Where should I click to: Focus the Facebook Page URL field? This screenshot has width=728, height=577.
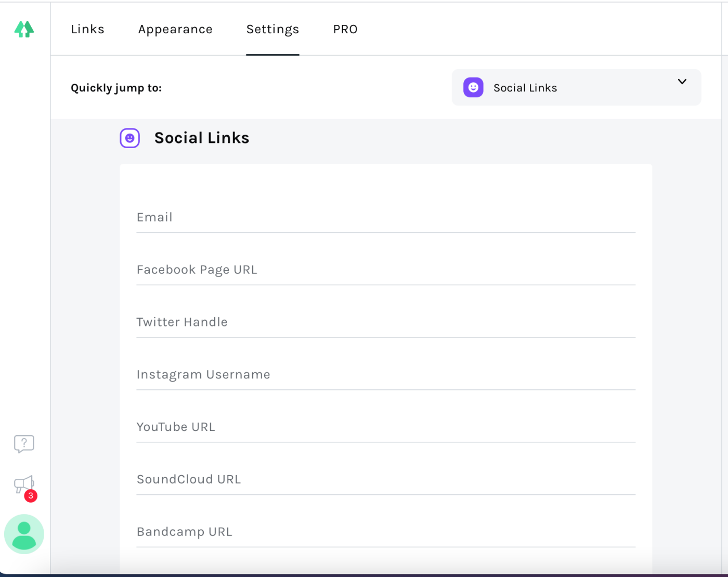pyautogui.click(x=386, y=270)
